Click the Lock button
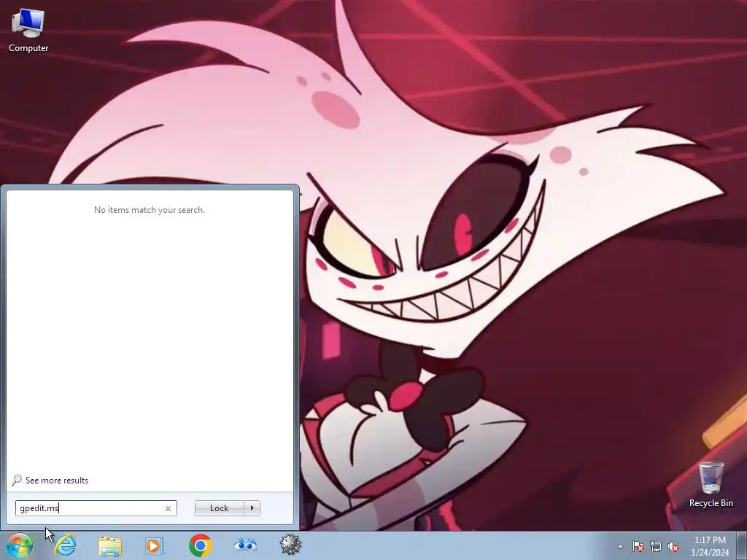The width and height of the screenshot is (747, 560). [219, 508]
